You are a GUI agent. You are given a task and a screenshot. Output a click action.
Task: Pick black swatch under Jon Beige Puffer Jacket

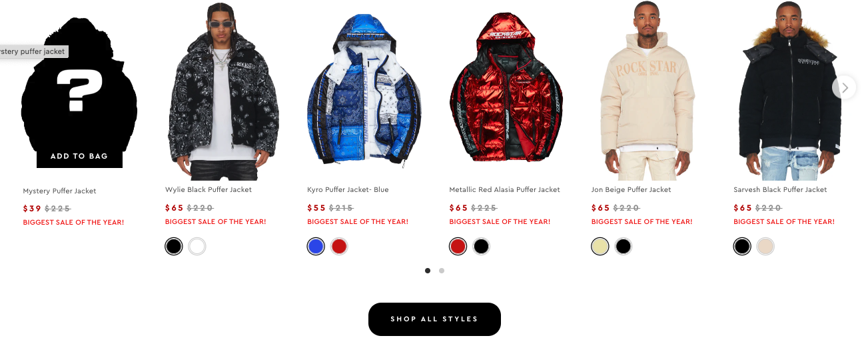pos(624,247)
